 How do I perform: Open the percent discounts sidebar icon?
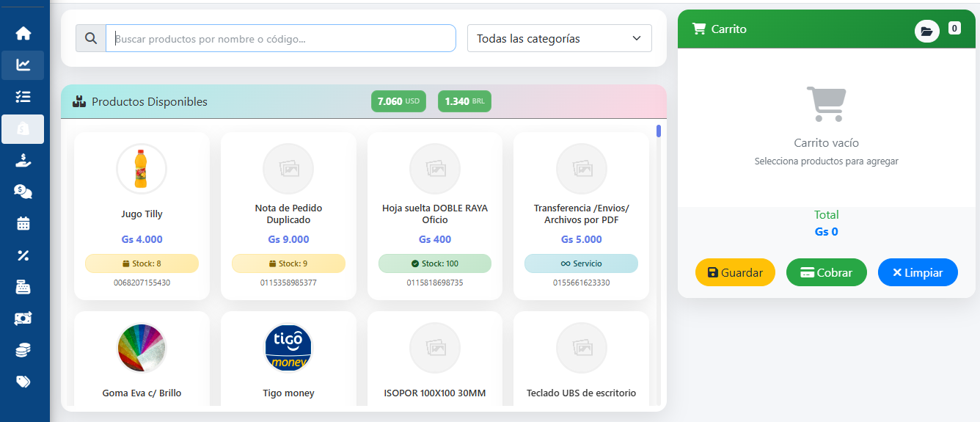click(23, 255)
